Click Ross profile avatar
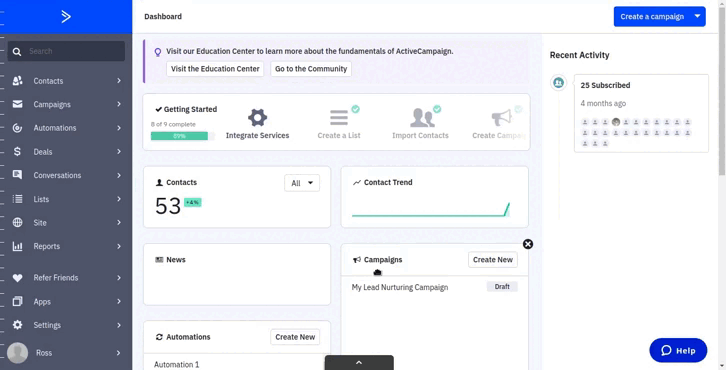Viewport: 726px width, 370px height. click(x=18, y=353)
